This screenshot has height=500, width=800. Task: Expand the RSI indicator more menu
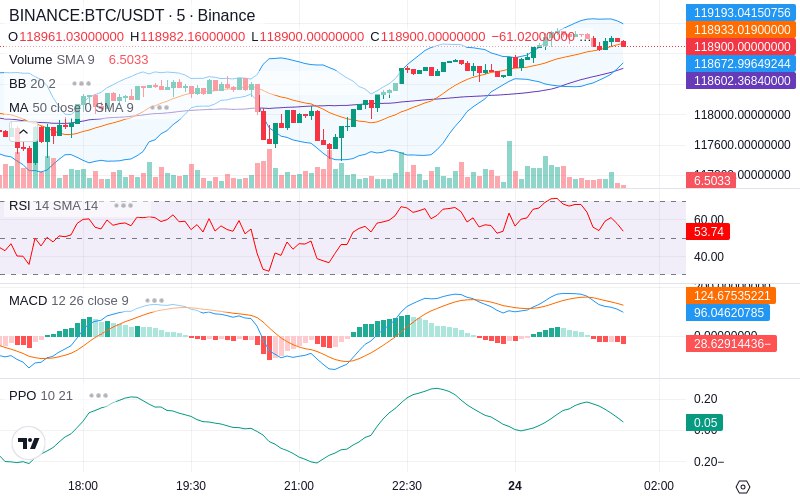pos(124,205)
